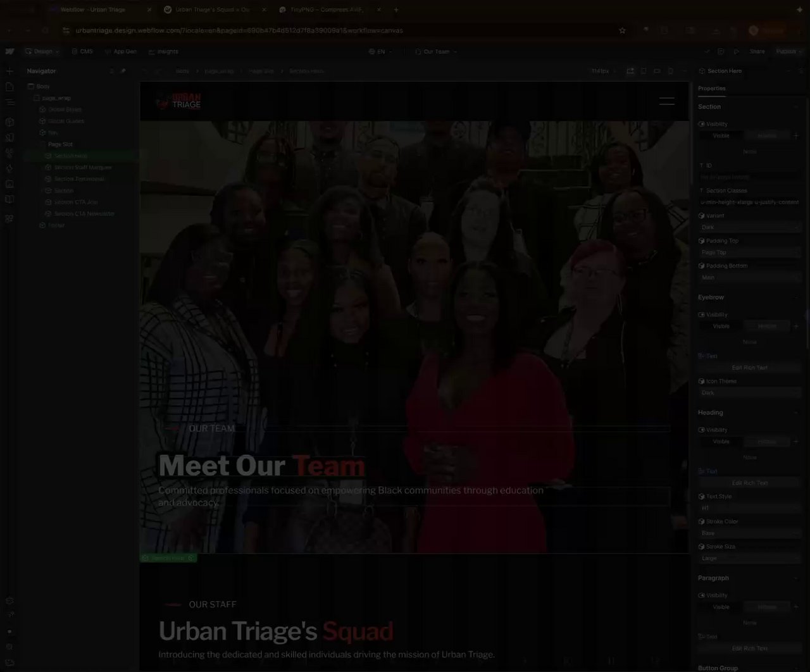810x672 pixels.
Task: Set Heading visibility to Visible
Action: tap(721, 441)
